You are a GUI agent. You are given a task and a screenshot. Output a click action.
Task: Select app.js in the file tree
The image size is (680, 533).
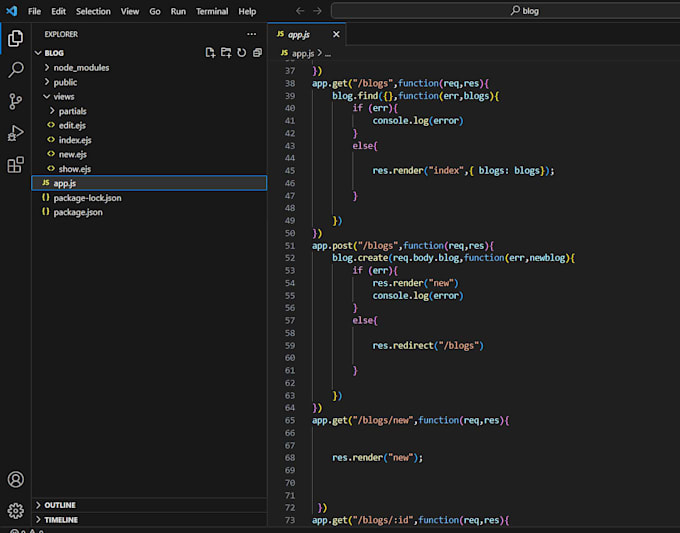(x=149, y=183)
